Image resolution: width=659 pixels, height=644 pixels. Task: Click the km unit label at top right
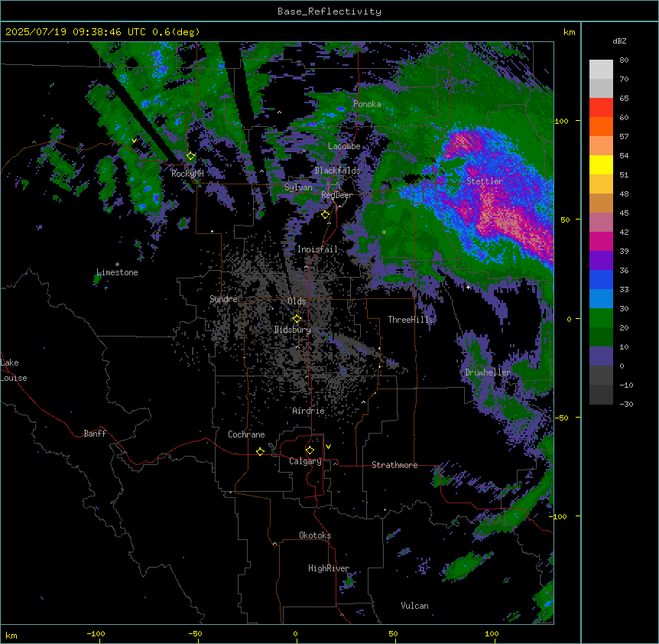coord(570,32)
